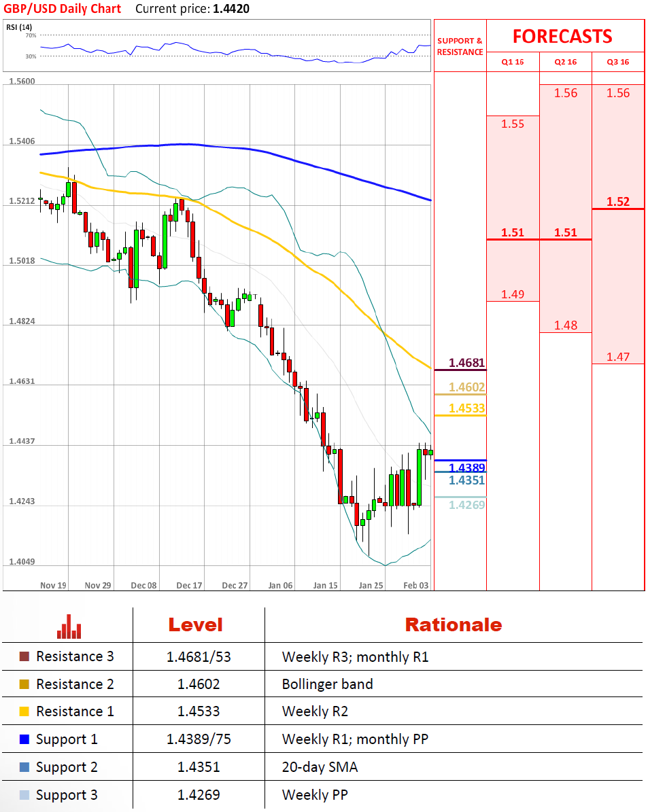648x812 pixels.
Task: Click the RSI 70% level label
Action: [x=31, y=36]
